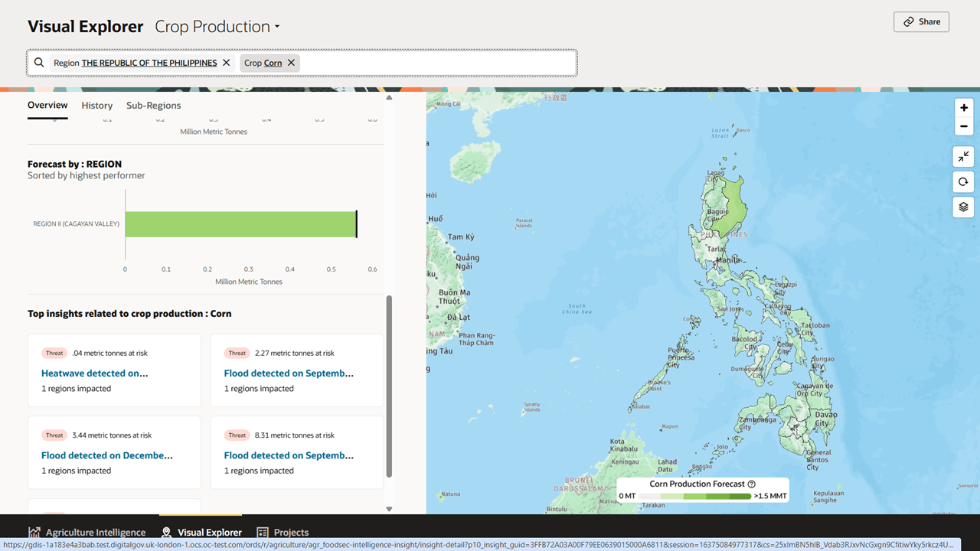980x551 pixels.
Task: Zoom out on the map
Action: coord(963,126)
